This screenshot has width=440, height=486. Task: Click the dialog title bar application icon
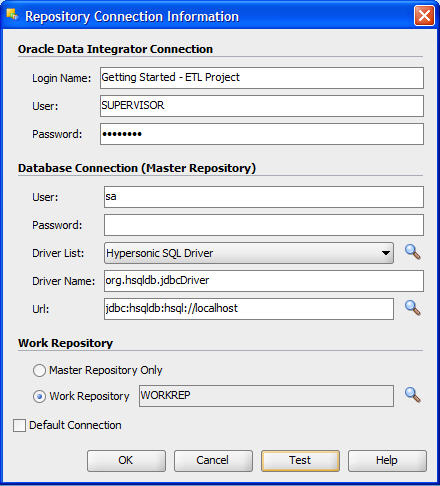(x=12, y=15)
